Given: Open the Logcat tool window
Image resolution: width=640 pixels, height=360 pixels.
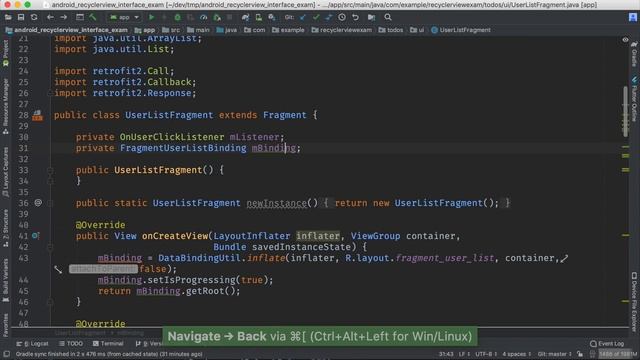Looking at the screenshot, I should 33,344.
